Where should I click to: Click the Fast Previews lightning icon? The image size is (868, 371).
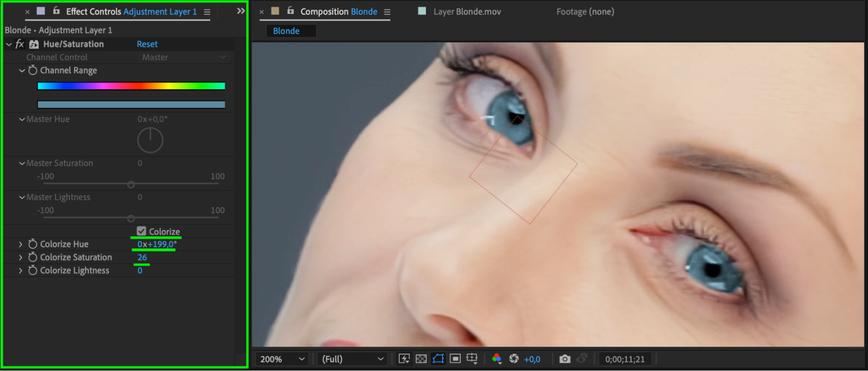point(404,359)
